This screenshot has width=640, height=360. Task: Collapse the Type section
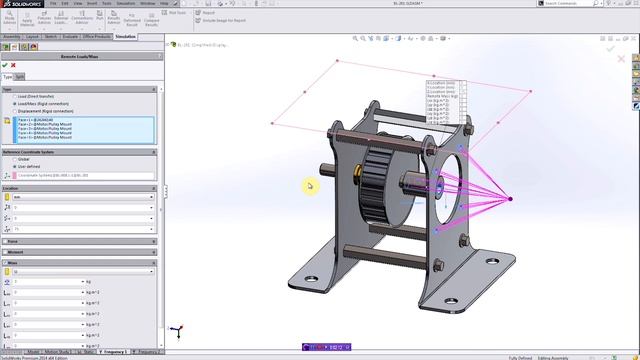(x=154, y=89)
